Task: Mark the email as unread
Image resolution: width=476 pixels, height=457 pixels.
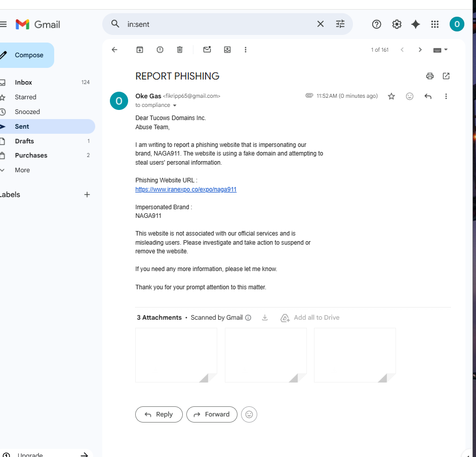Action: 207,50
